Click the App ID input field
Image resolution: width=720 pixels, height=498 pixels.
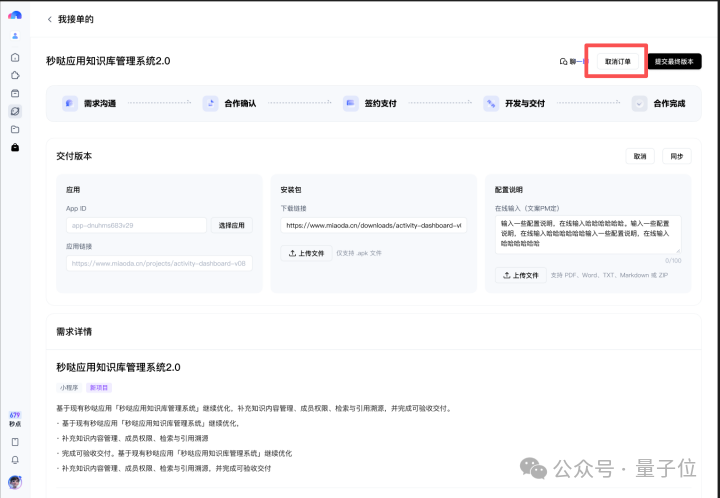pos(136,225)
